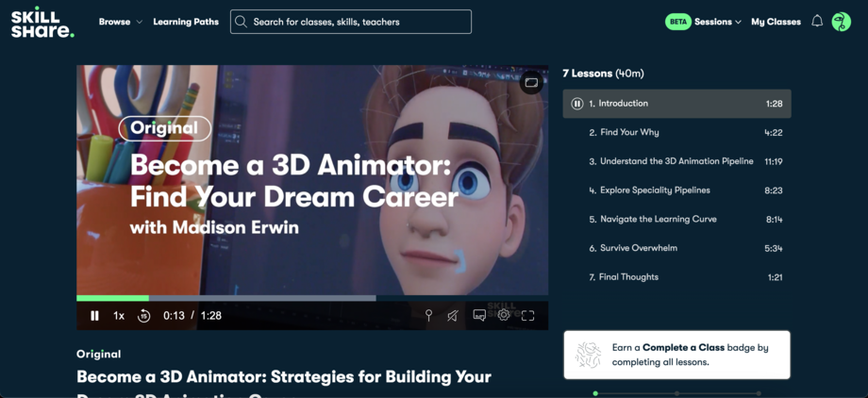Viewport: 868px width, 398px height.
Task: Play lesson 7. Final Thoughts
Action: (677, 276)
